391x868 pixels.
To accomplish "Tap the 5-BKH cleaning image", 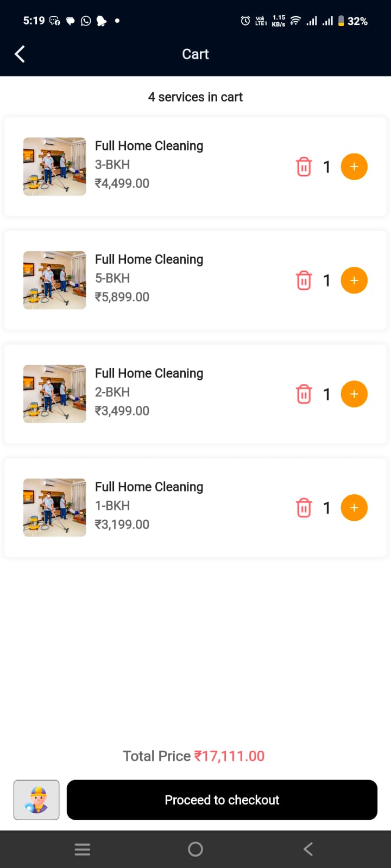I will (54, 280).
